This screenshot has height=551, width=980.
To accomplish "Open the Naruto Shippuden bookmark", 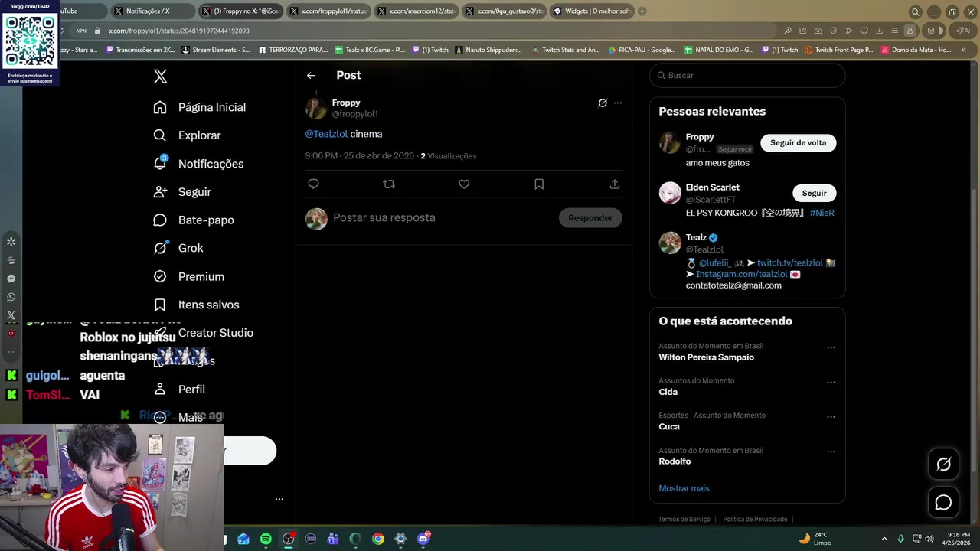I will pyautogui.click(x=488, y=50).
